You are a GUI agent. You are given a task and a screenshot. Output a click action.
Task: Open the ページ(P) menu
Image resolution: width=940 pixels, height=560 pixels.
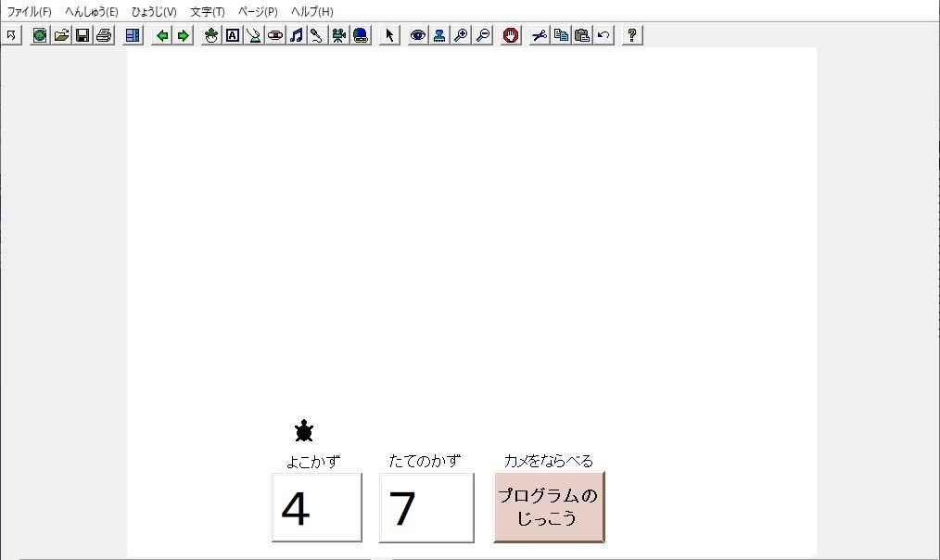[258, 12]
